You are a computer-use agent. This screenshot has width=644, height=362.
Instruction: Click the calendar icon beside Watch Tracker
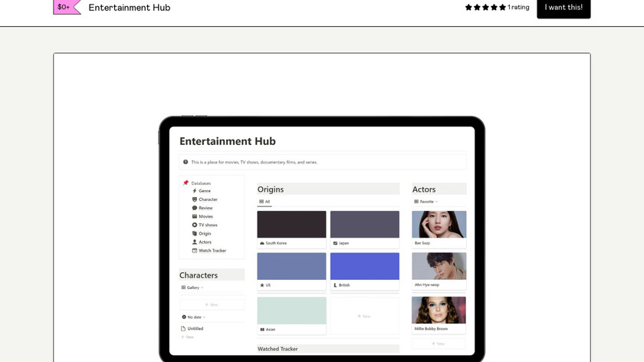coord(195,251)
